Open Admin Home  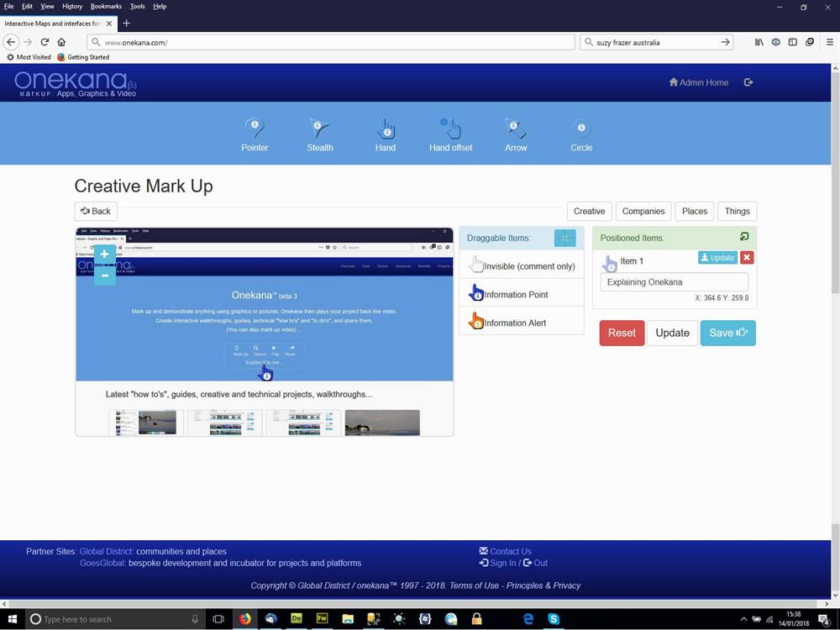tap(699, 82)
